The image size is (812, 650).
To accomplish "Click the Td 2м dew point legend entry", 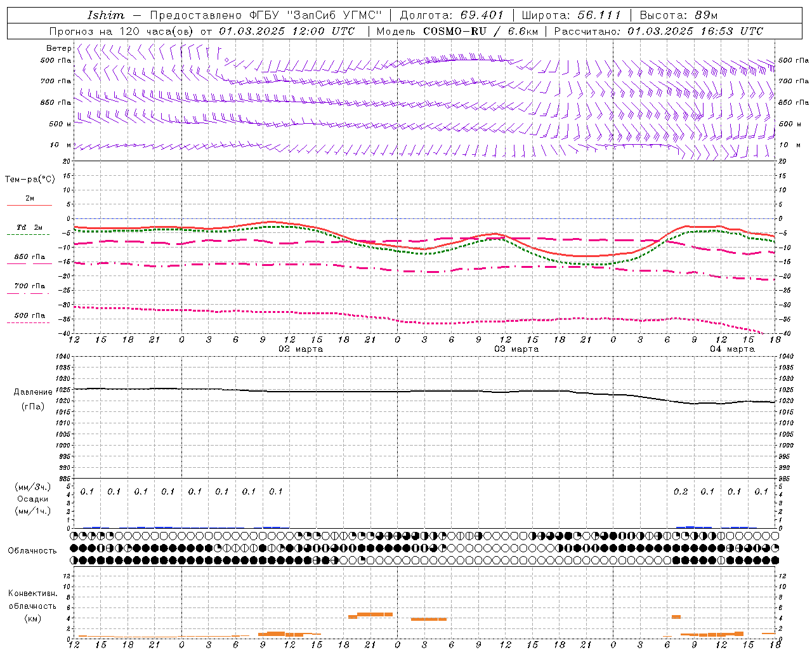I will 30,227.
